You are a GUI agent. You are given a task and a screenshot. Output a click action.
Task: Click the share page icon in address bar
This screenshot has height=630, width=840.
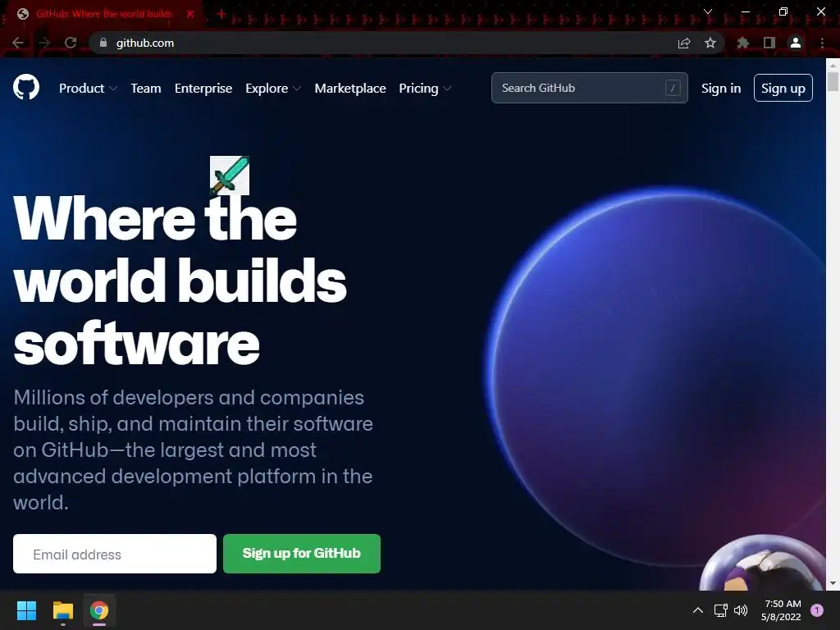click(684, 43)
